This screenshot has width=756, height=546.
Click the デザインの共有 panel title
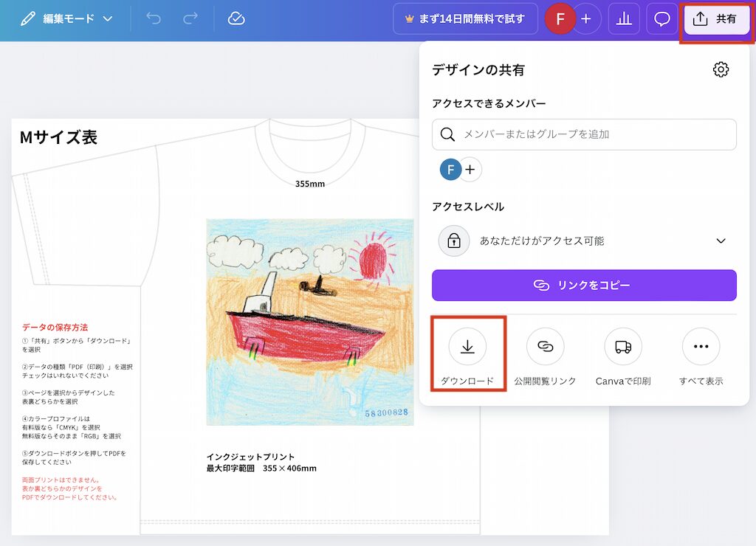478,70
